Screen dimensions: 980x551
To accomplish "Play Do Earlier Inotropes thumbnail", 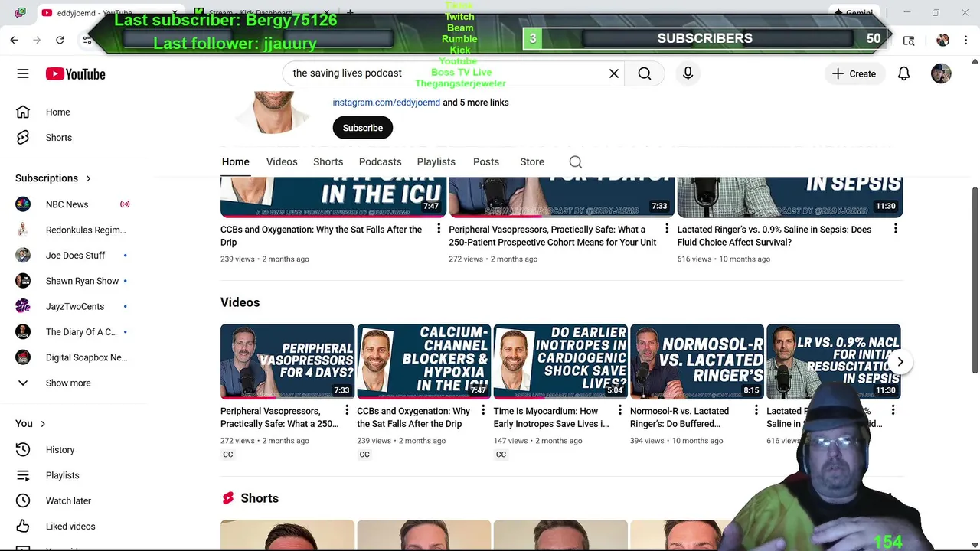I will click(x=560, y=362).
